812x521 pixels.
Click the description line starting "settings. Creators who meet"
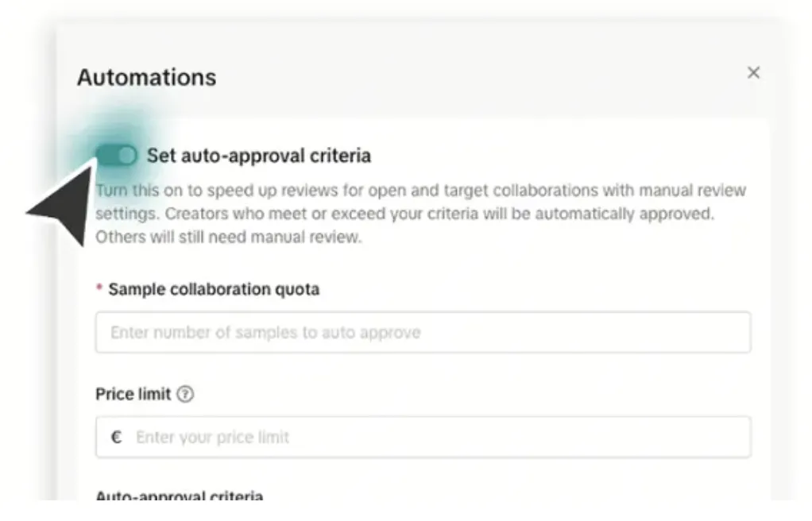[404, 214]
